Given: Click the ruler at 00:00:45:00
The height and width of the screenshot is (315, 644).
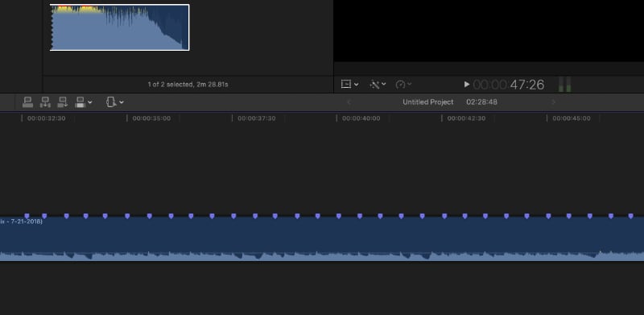Looking at the screenshot, I should (572, 118).
